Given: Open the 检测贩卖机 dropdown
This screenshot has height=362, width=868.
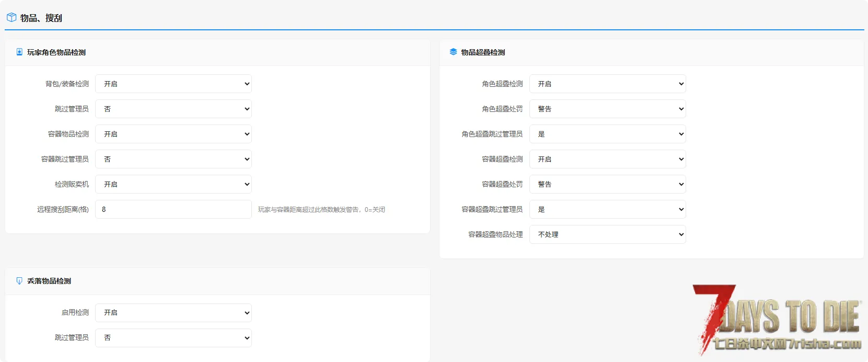Looking at the screenshot, I should point(173,184).
